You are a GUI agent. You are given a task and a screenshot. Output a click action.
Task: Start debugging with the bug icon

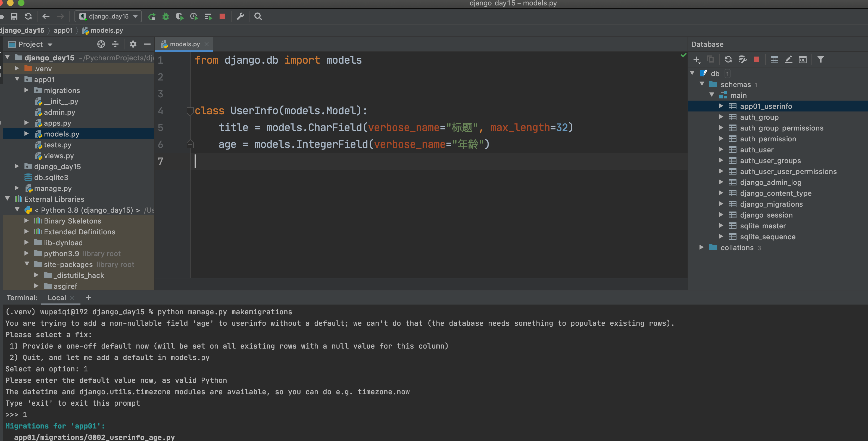pos(166,17)
